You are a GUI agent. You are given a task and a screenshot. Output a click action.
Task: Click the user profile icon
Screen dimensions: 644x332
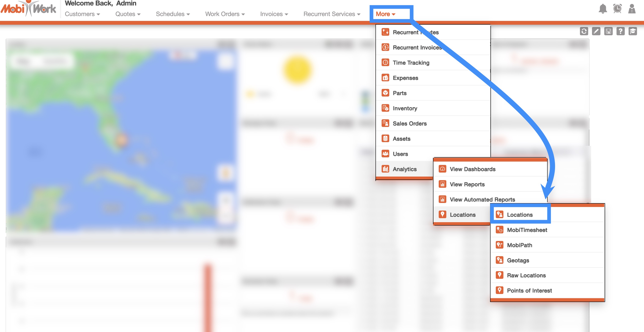pyautogui.click(x=632, y=9)
